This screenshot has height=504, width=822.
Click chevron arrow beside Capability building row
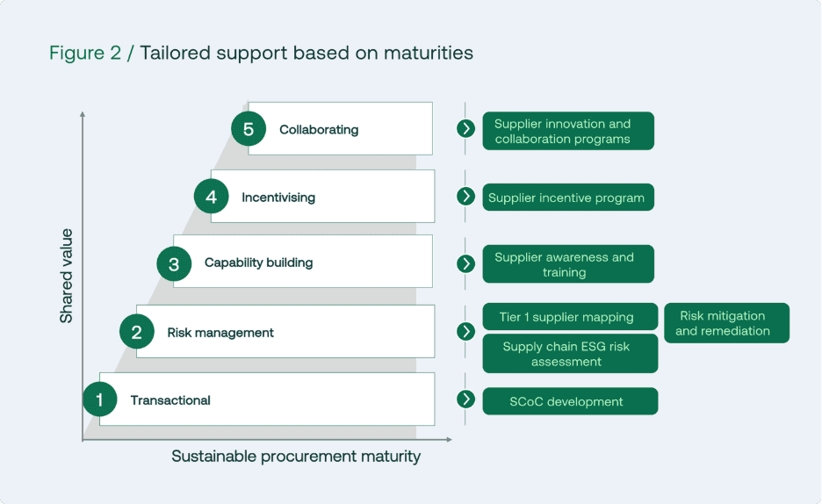(x=465, y=263)
